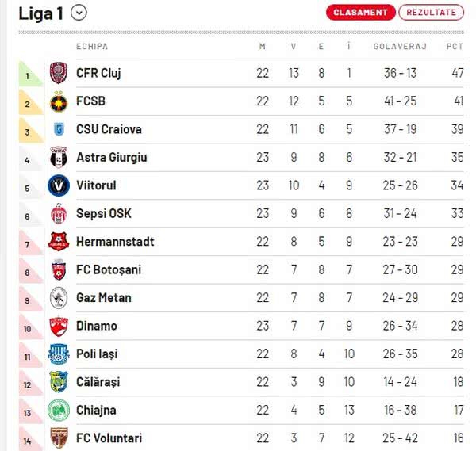The height and width of the screenshot is (451, 476).
Task: Open the FC Voluntari badge
Action: [x=59, y=438]
